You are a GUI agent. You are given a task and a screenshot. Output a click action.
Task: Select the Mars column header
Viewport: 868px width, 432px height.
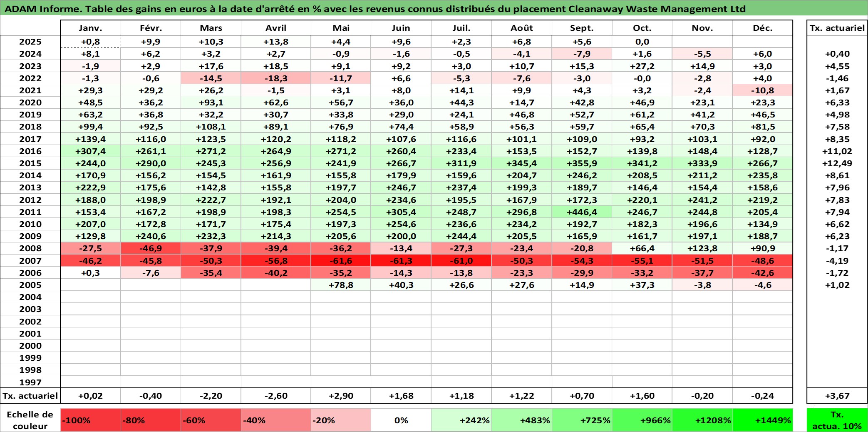(211, 28)
